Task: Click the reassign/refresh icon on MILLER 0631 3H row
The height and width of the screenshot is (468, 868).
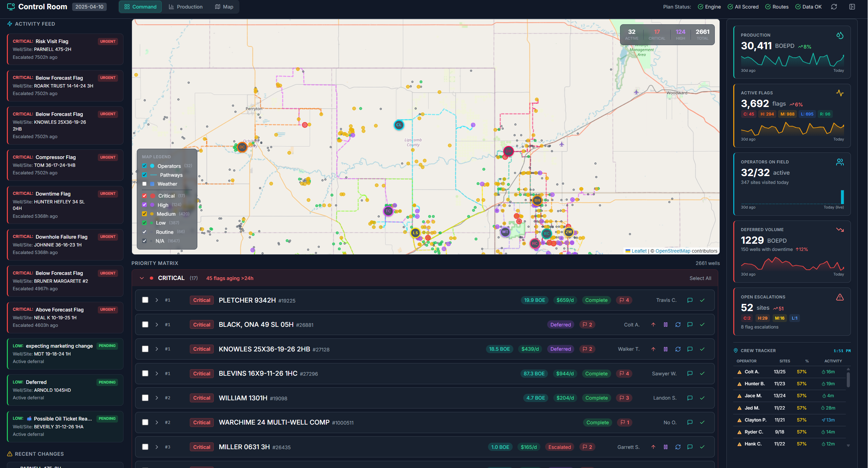Action: coord(678,447)
